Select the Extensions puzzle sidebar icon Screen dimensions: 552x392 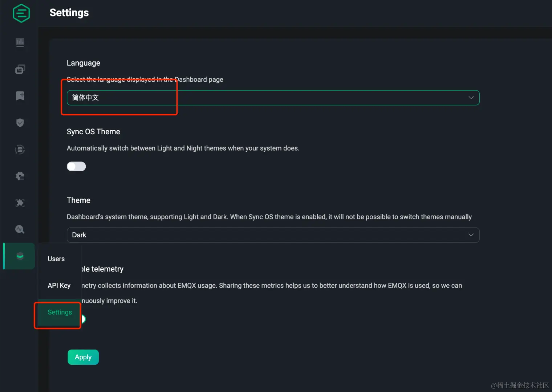[20, 203]
